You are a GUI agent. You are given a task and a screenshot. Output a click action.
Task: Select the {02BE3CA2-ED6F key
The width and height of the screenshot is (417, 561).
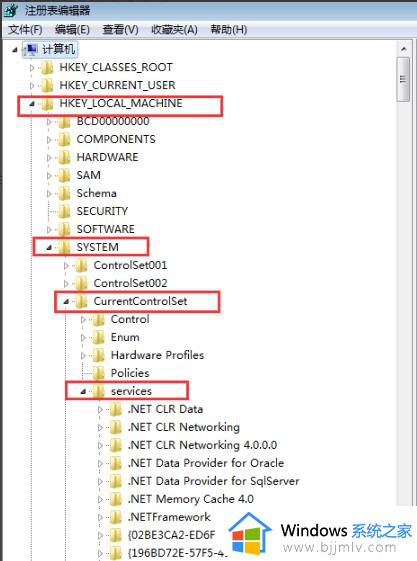(172, 535)
